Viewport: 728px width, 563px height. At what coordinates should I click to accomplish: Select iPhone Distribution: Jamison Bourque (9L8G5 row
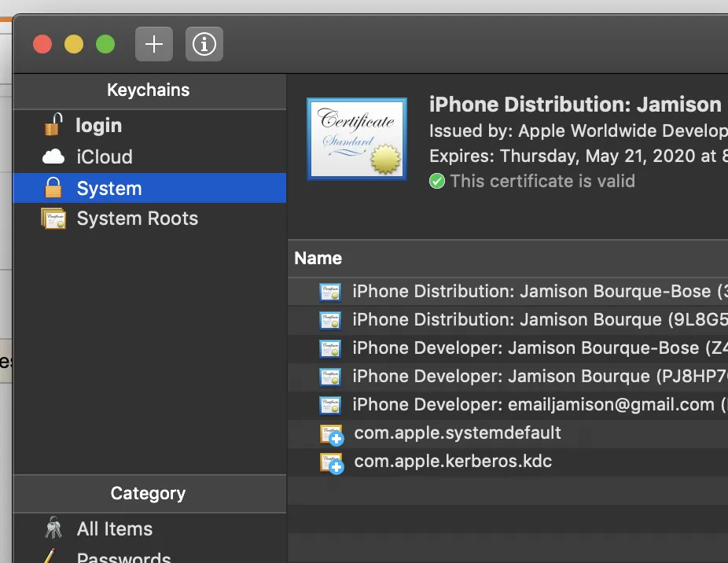point(508,319)
